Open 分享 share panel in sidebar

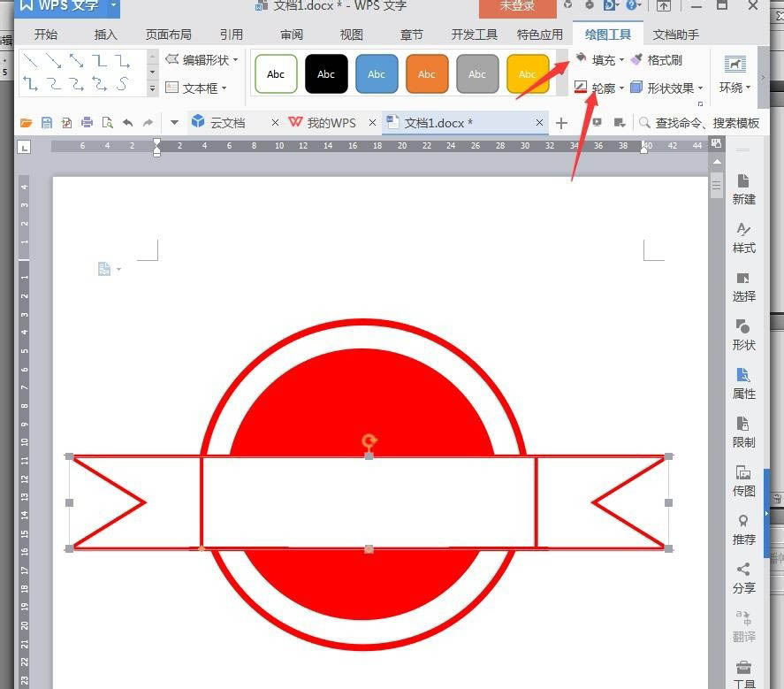tap(743, 578)
